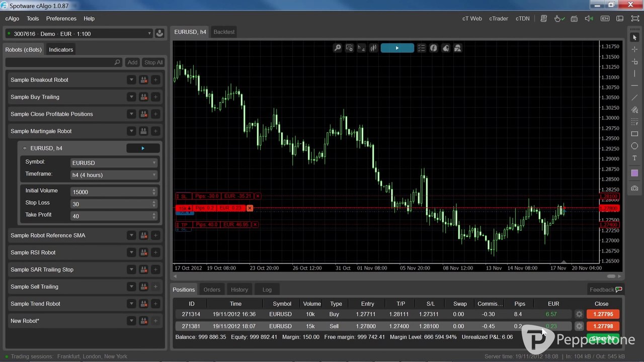This screenshot has height=362, width=644.
Task: Click the cTrader link
Action: (x=499, y=19)
